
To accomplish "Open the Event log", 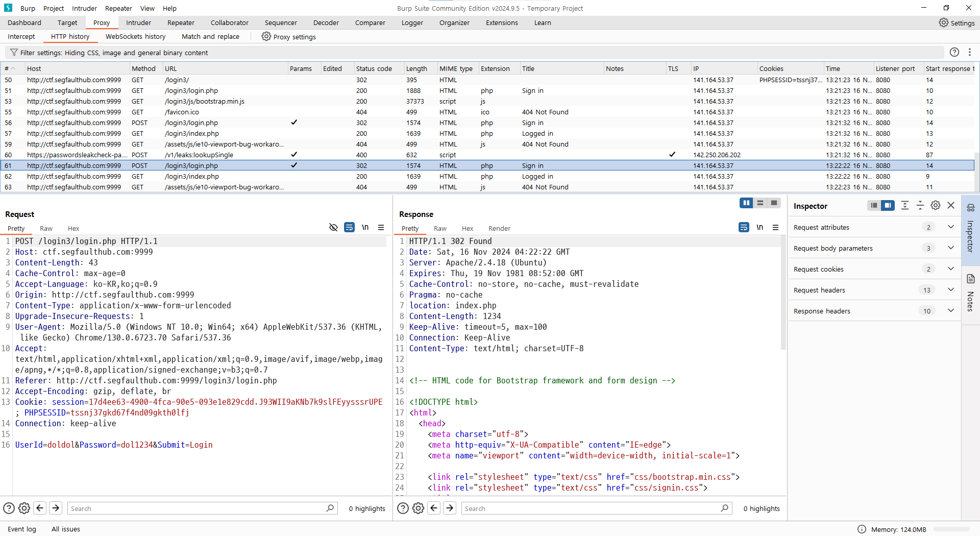I will click(x=22, y=529).
